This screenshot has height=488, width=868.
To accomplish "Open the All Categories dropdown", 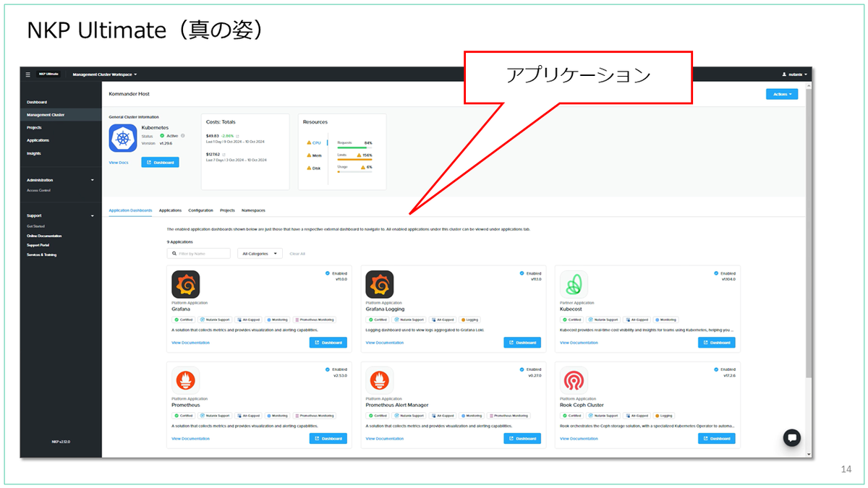I will pyautogui.click(x=260, y=254).
